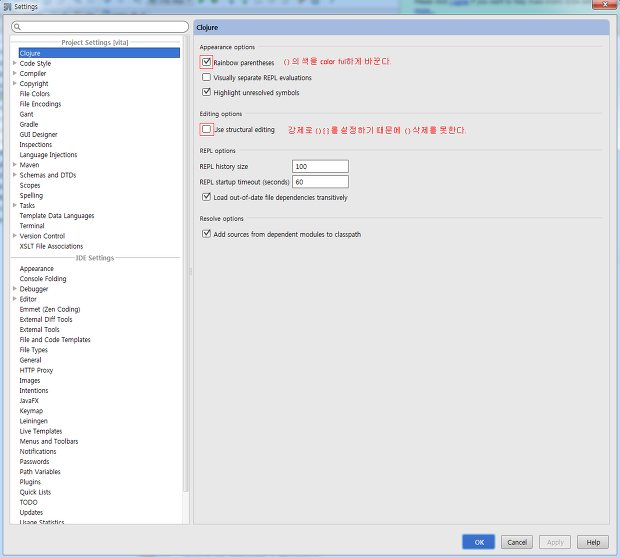This screenshot has width=620, height=557.
Task: Expand the Compiler tree node
Action: point(15,73)
